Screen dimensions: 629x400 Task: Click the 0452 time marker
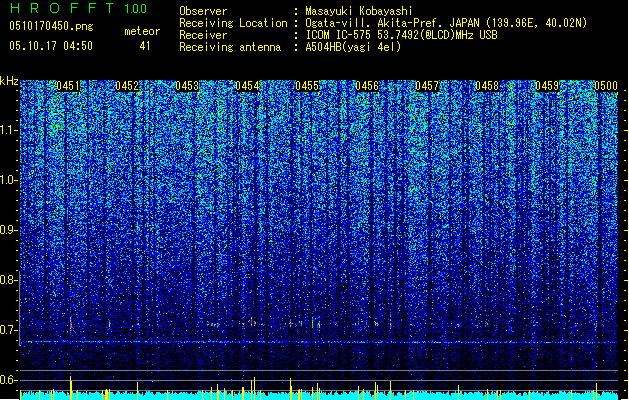127,86
